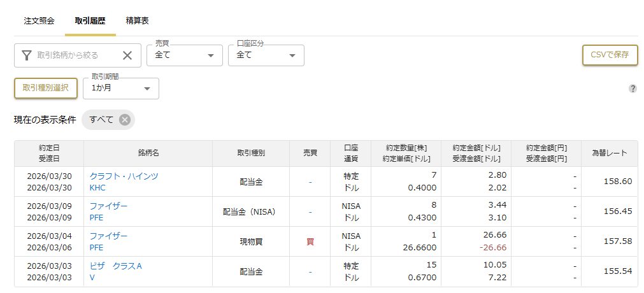Open the help question mark icon
This screenshot has width=644, height=293.
[633, 89]
